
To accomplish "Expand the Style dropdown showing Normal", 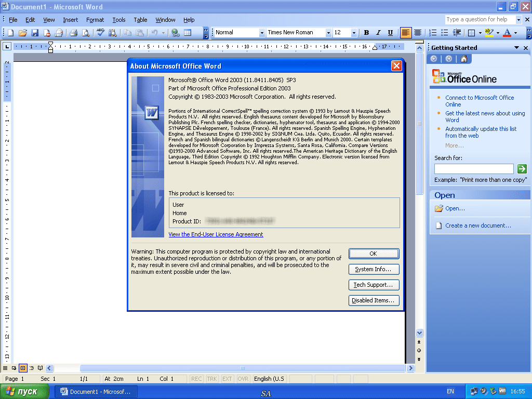I will coord(262,33).
